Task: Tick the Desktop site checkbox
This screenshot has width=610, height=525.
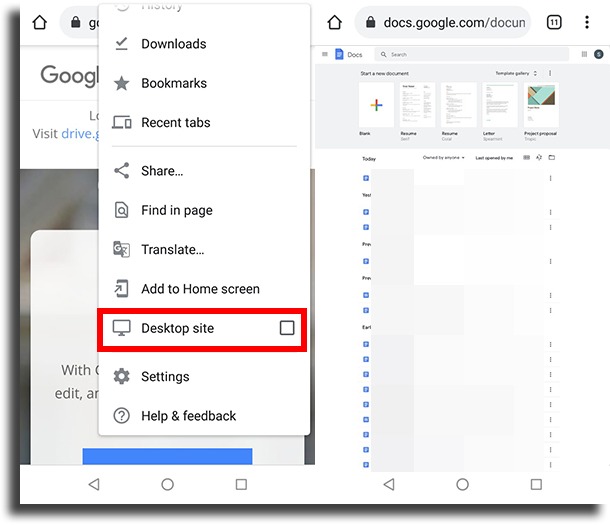Action: coord(287,328)
